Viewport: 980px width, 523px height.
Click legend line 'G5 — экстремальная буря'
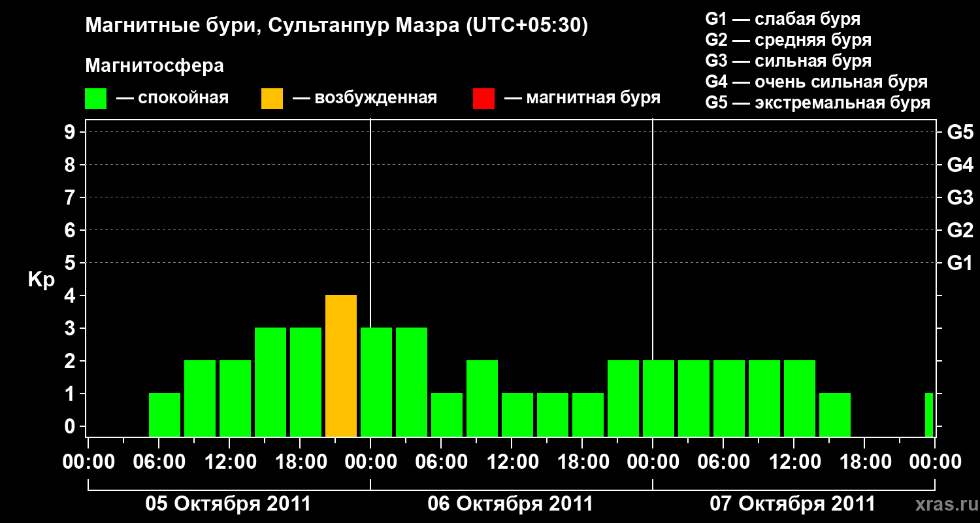coord(818,103)
